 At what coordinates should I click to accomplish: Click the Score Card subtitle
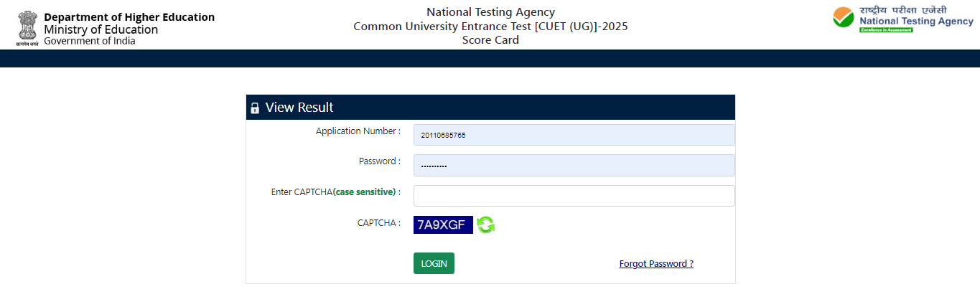click(x=490, y=40)
